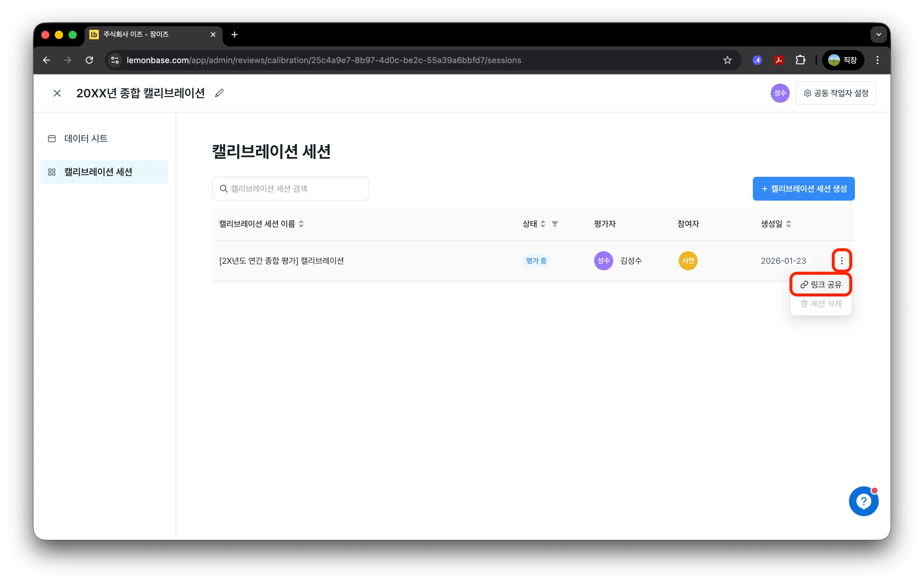Open the Chrome three-dot menu
Image resolution: width=924 pixels, height=584 pixels.
tap(877, 60)
